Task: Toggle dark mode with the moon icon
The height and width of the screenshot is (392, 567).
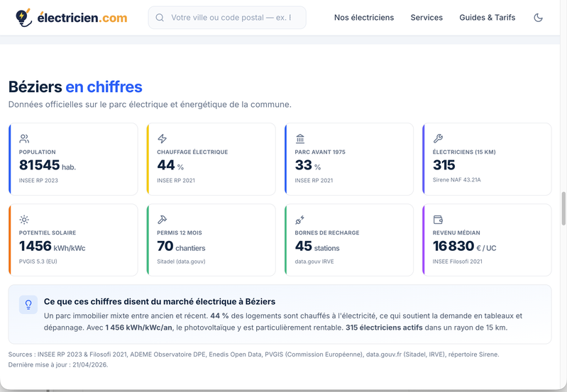Action: coord(538,17)
